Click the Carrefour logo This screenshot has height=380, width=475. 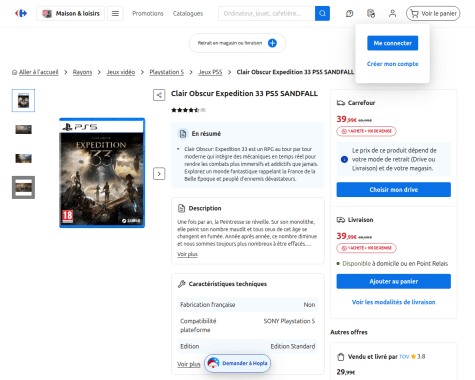coord(21,13)
